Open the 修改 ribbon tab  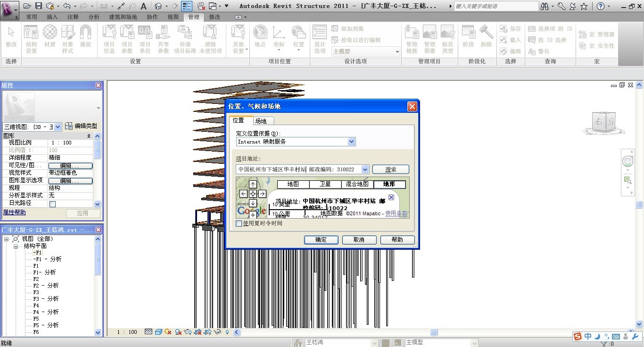[215, 17]
